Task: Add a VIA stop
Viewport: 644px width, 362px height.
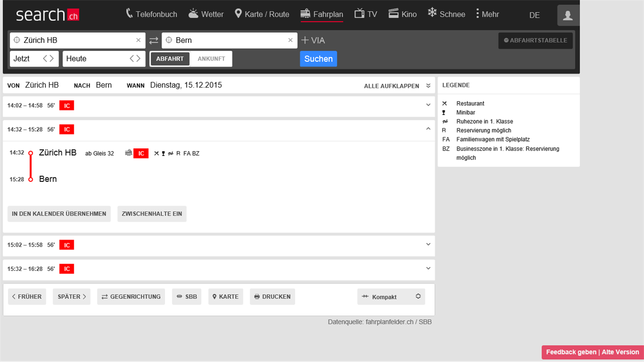Action: tap(313, 40)
